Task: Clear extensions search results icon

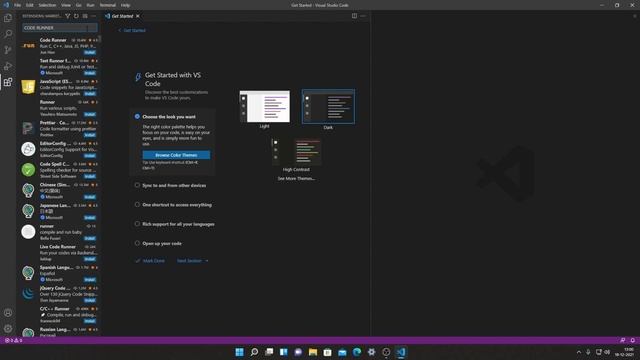Action: click(85, 16)
